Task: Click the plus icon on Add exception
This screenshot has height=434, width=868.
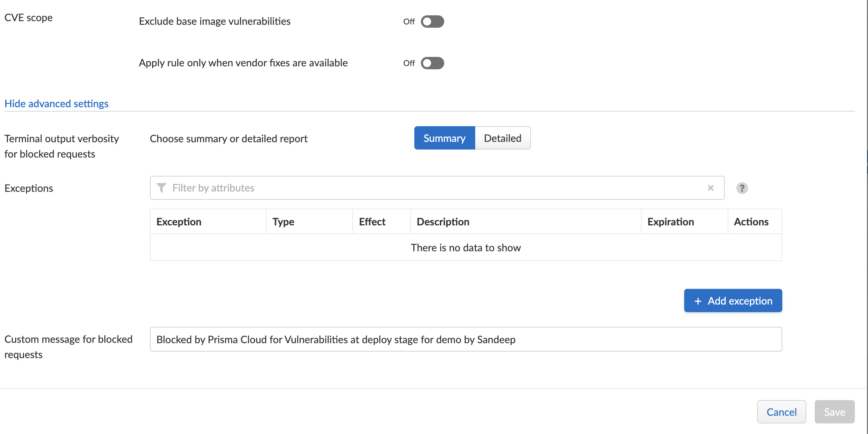Action: [x=698, y=301]
